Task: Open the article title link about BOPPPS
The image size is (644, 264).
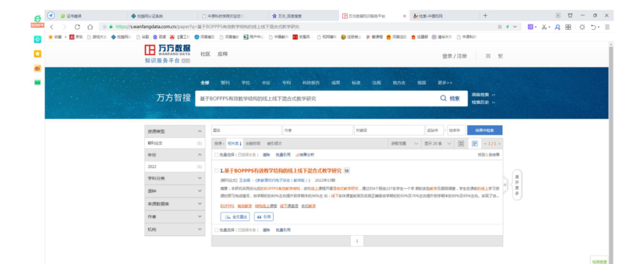Action: (283, 171)
